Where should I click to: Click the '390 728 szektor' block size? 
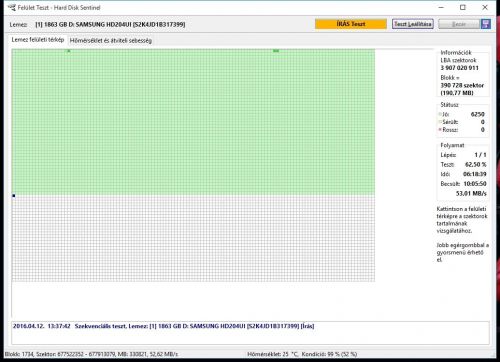462,85
